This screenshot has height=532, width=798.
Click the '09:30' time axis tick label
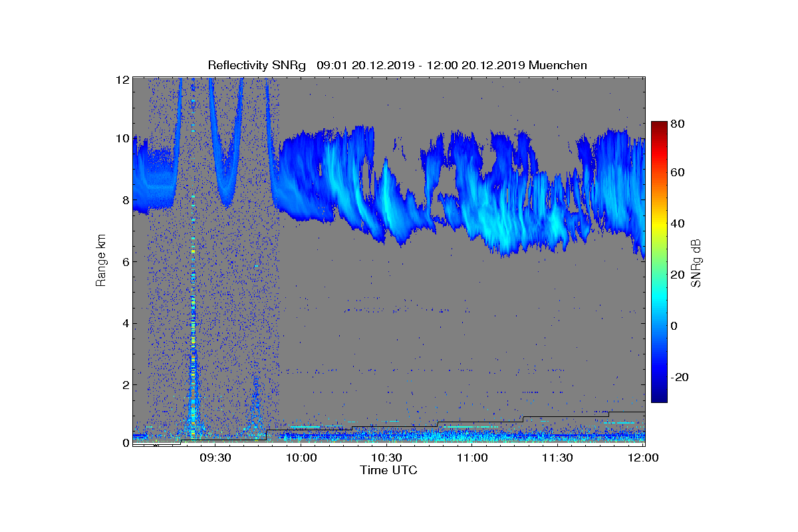(215, 458)
